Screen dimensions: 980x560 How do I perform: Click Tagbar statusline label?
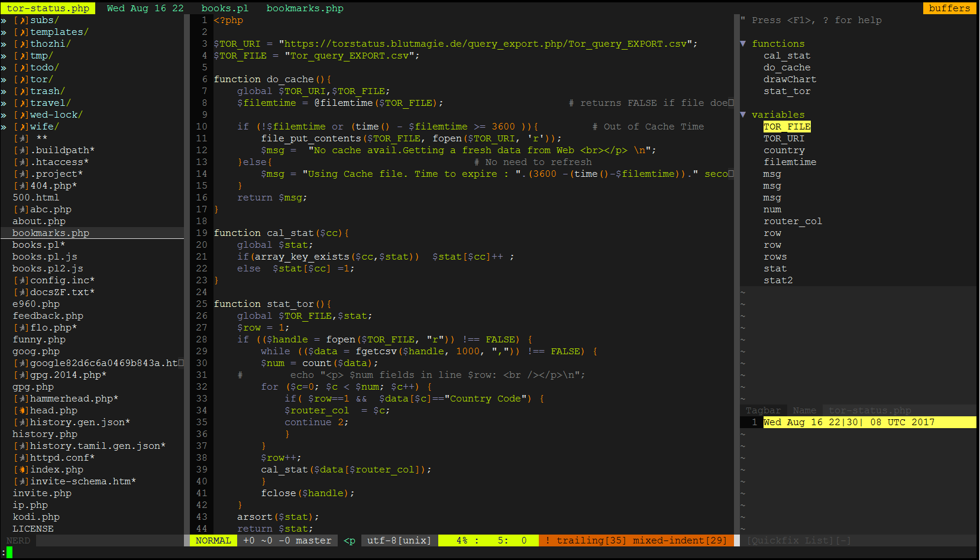pos(764,410)
